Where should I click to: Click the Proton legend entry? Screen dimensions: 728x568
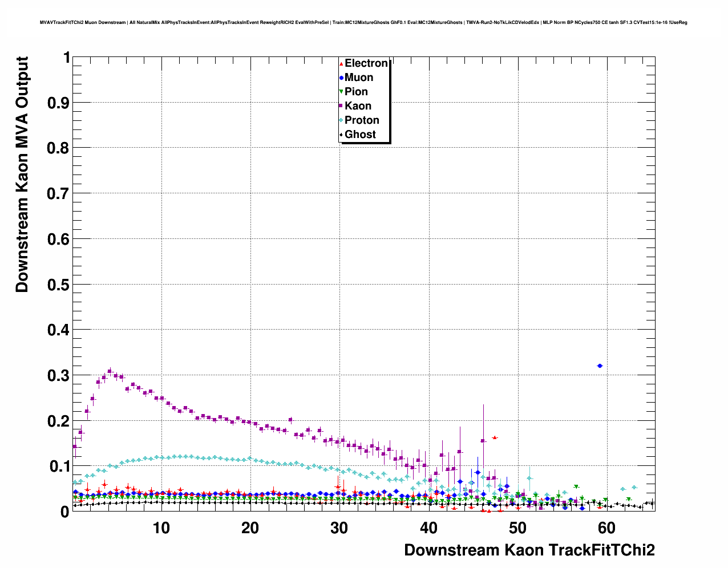pyautogui.click(x=359, y=120)
